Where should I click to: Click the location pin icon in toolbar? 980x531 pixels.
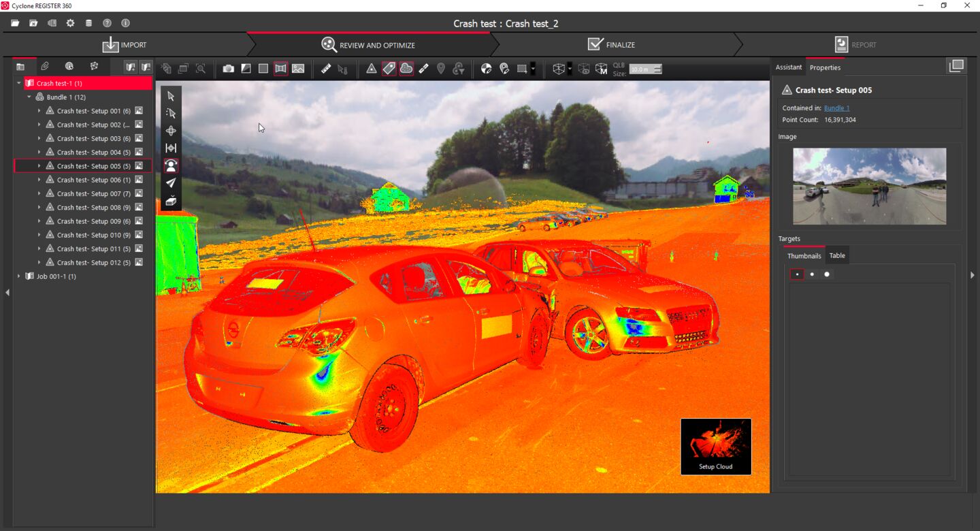(x=441, y=69)
